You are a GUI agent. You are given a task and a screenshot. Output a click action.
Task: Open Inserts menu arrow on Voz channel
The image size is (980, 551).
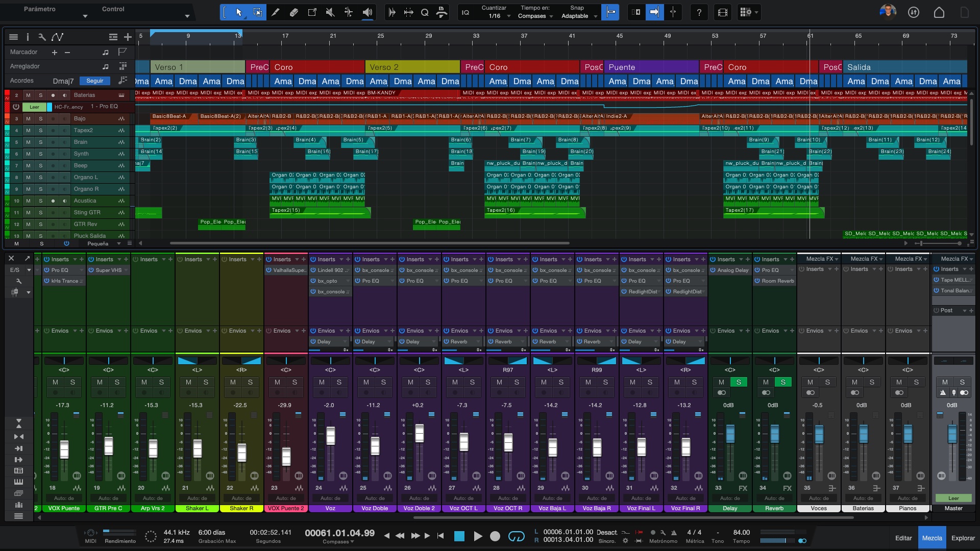341,259
